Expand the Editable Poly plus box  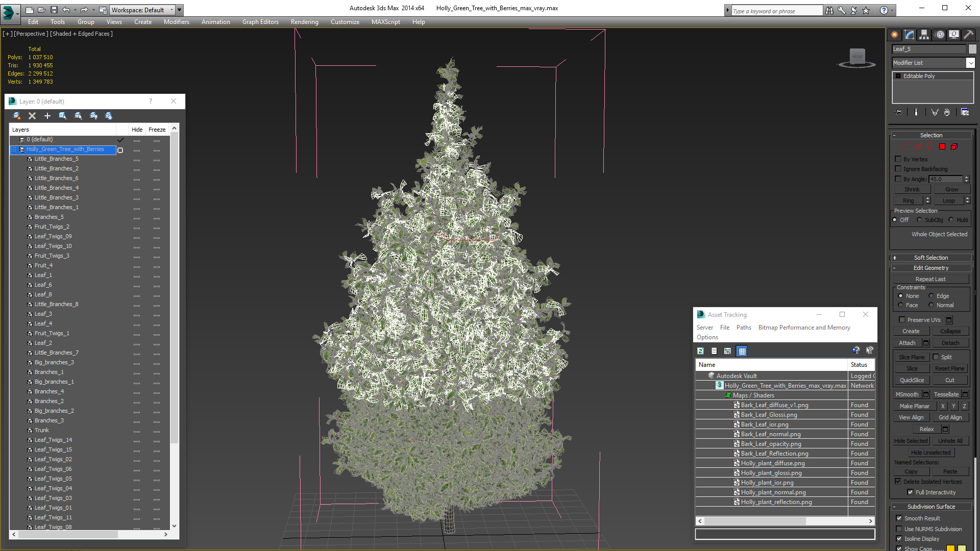tap(898, 76)
